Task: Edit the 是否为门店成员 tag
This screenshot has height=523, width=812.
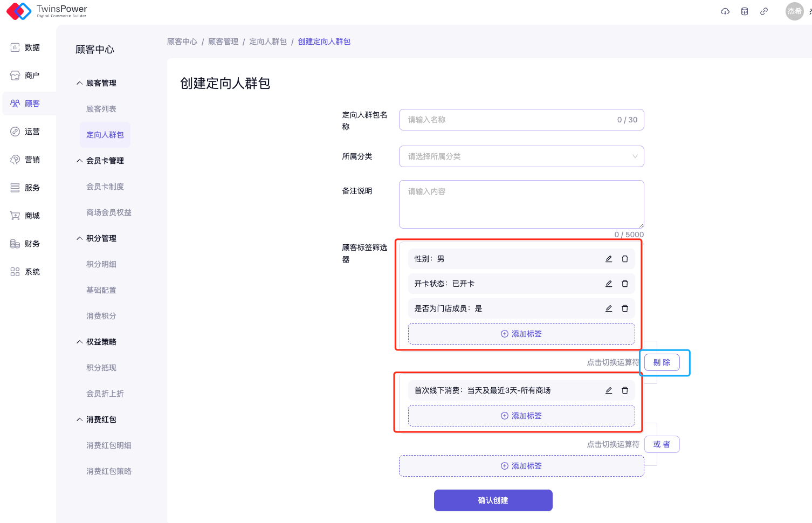Action: 609,308
